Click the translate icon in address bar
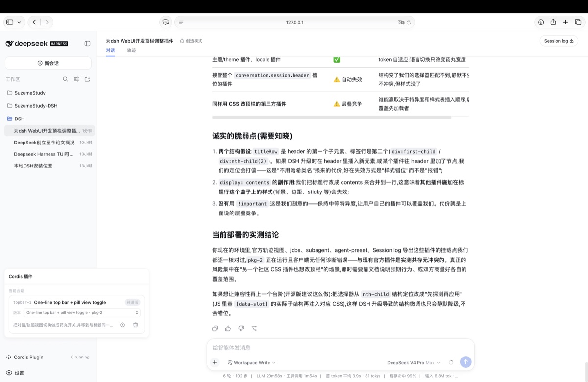The width and height of the screenshot is (588, 382). tap(401, 22)
